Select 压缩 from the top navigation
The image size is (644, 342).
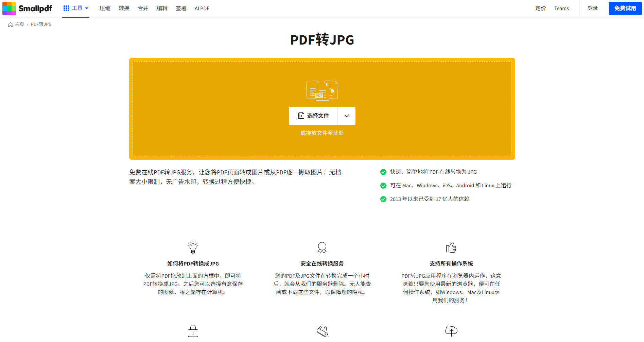(x=105, y=8)
